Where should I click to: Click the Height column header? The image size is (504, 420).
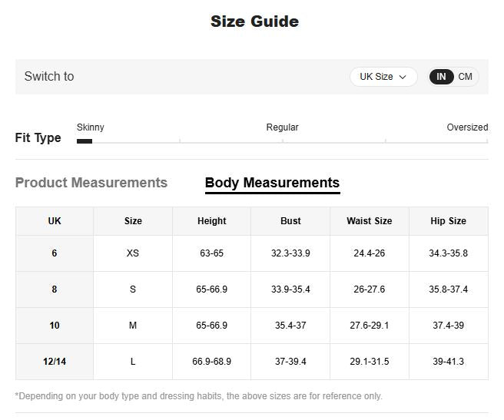pyautogui.click(x=211, y=221)
